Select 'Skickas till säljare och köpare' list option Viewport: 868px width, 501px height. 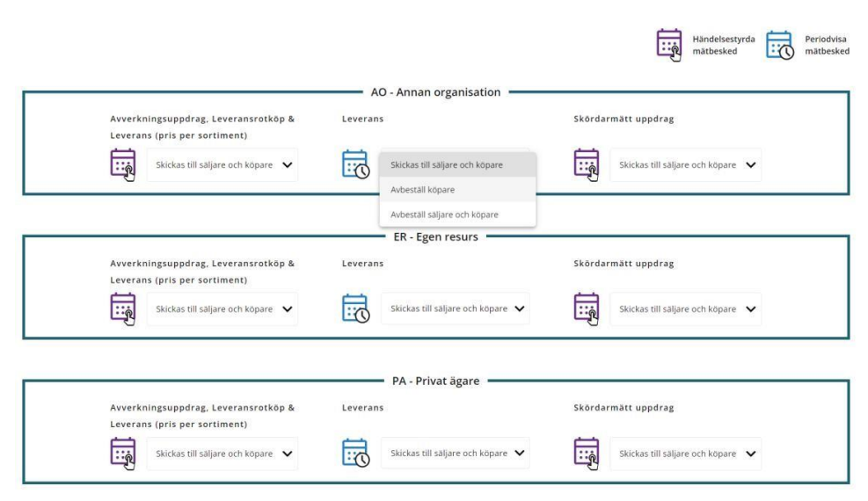point(448,164)
